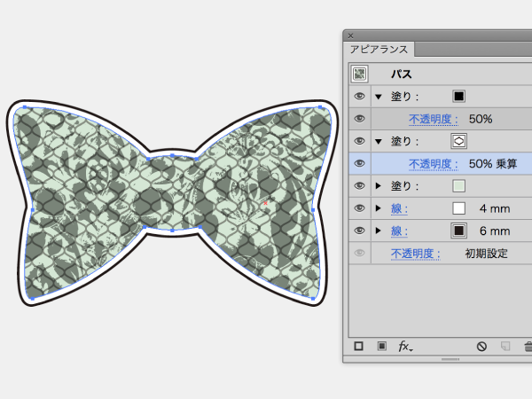Open the fx Add New Effect menu
Image resolution: width=532 pixels, height=399 pixels.
tap(405, 347)
